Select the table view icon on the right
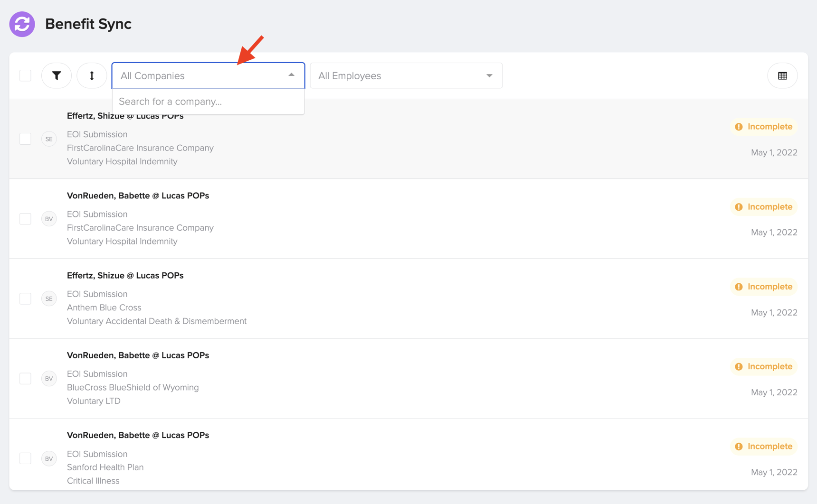 782,75
